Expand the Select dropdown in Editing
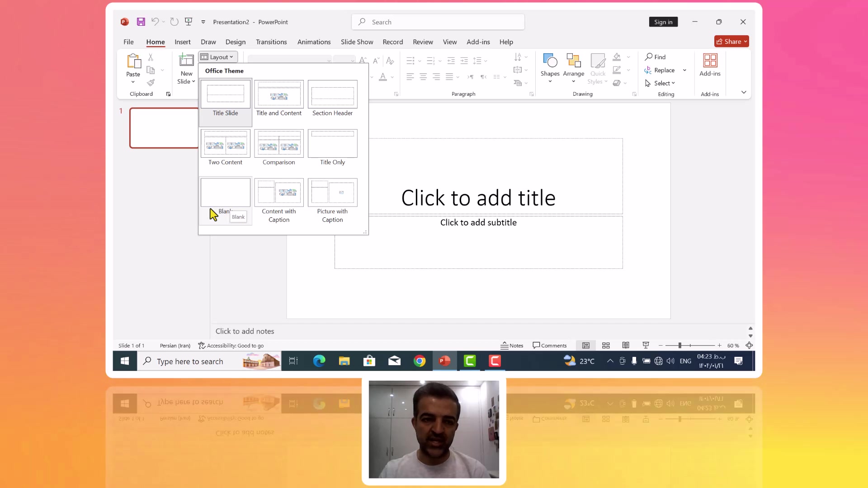Screen dimensions: 868x488 pyautogui.click(x=673, y=83)
